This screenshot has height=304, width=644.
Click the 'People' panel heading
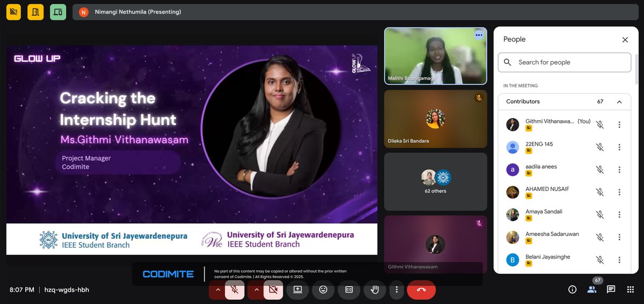click(514, 39)
